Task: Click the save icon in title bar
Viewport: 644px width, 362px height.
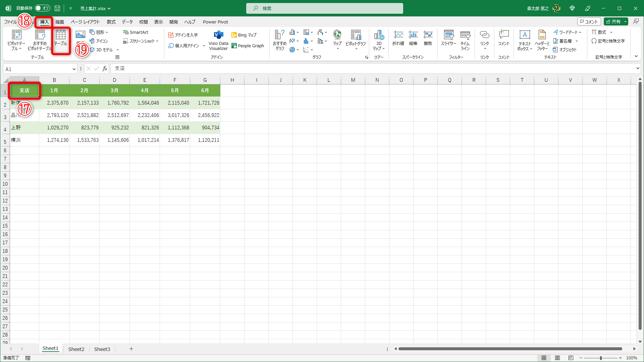Action: (57, 8)
